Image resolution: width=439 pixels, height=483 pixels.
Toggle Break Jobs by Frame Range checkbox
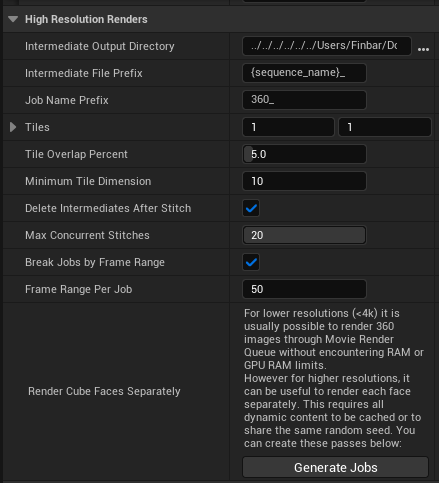(x=251, y=262)
